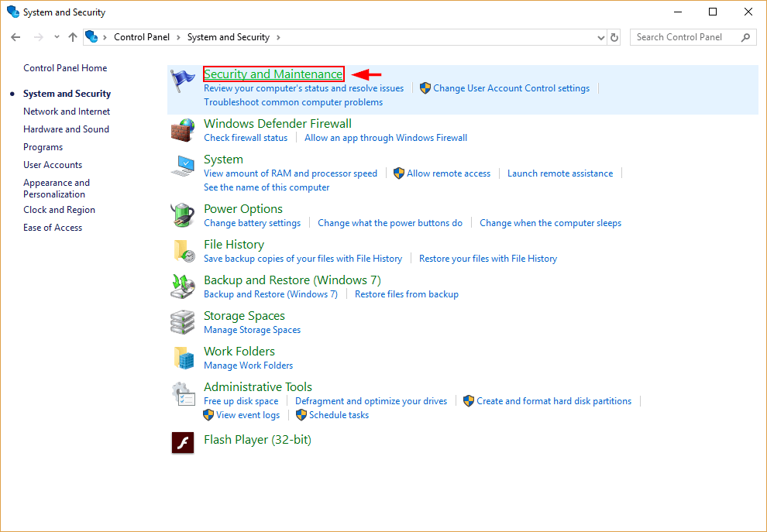Click the shield icon beside Allow remote access
The width and height of the screenshot is (767, 532).
tap(399, 173)
